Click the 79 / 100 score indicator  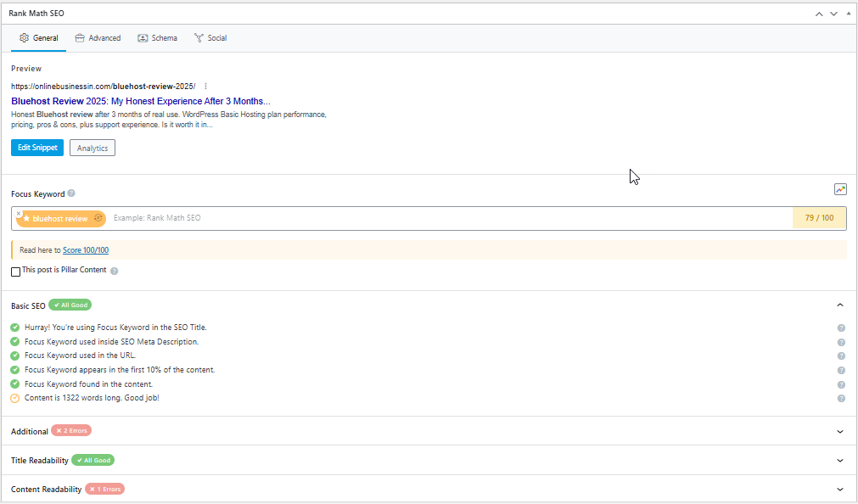tap(819, 218)
